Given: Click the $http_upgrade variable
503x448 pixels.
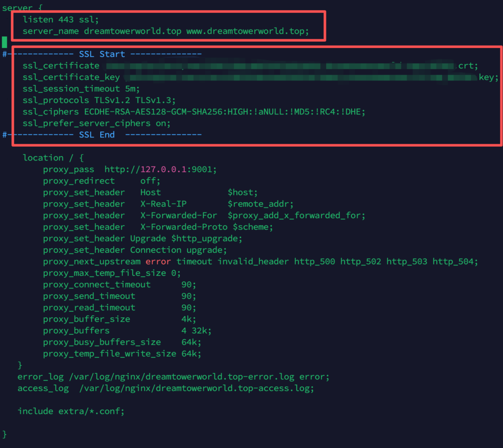Looking at the screenshot, I should click(206, 238).
